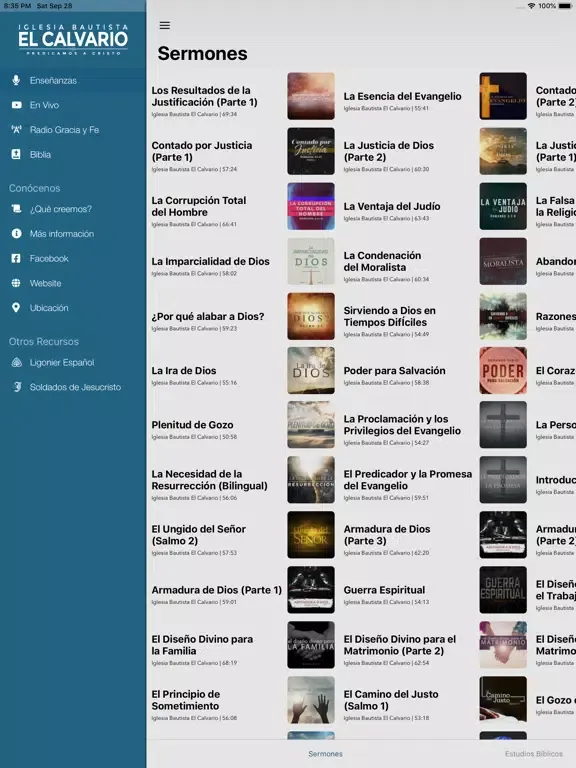Open Sirviendo a Dios en Tiempos Difíciles thumbnail
Image resolution: width=576 pixels, height=768 pixels.
[x=503, y=316]
